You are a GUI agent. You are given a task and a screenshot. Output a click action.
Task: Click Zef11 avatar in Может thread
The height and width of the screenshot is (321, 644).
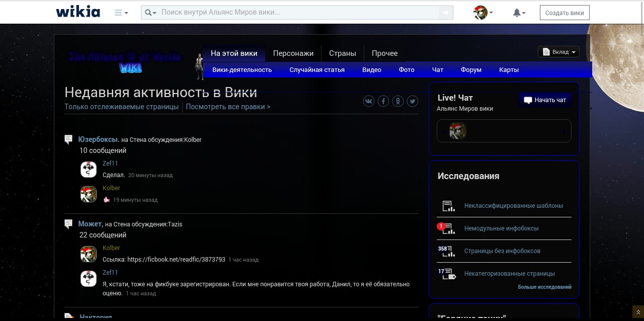click(x=89, y=279)
